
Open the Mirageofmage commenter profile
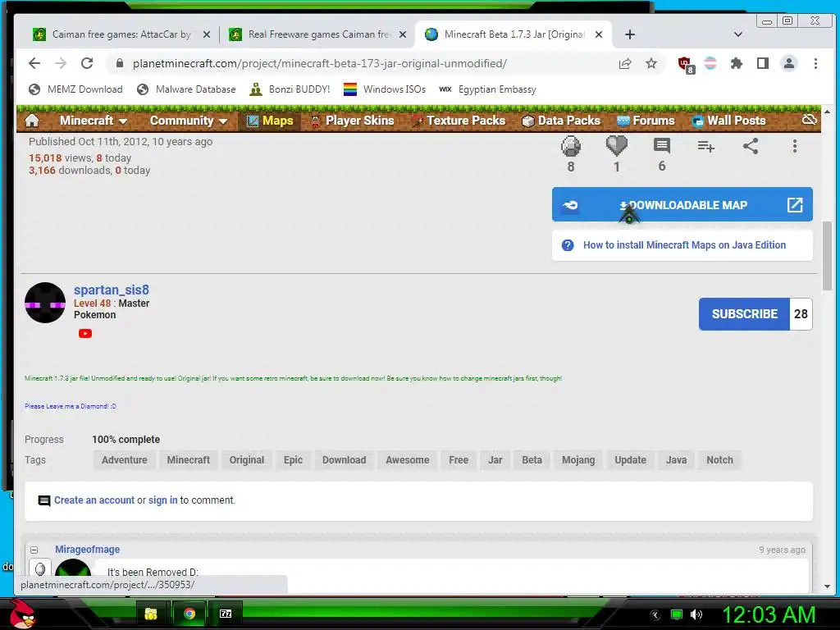coord(87,549)
